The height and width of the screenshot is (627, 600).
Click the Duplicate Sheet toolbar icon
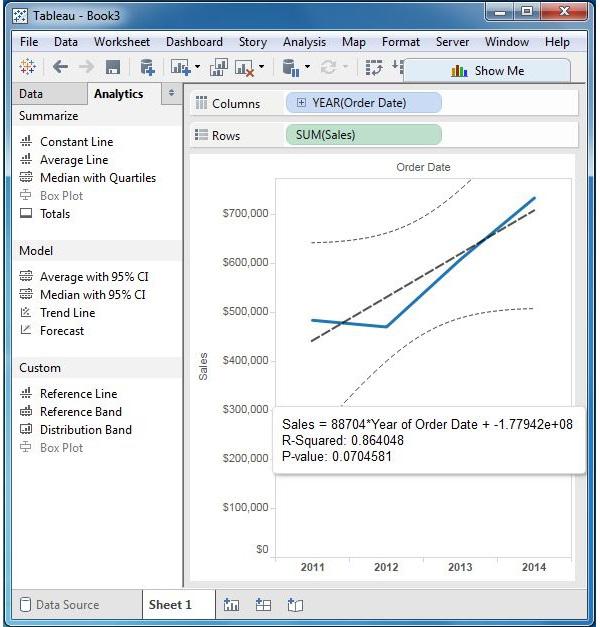(219, 67)
